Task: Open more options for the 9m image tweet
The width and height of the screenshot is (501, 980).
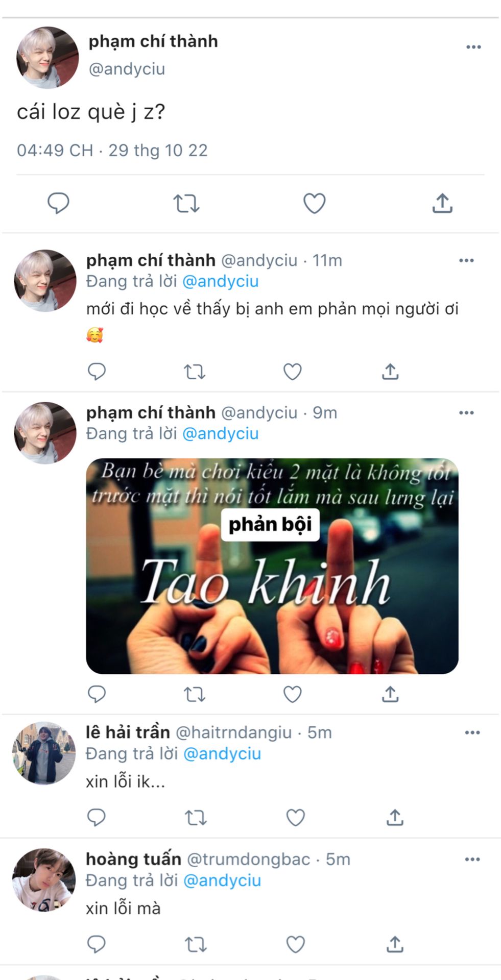Action: click(x=466, y=412)
